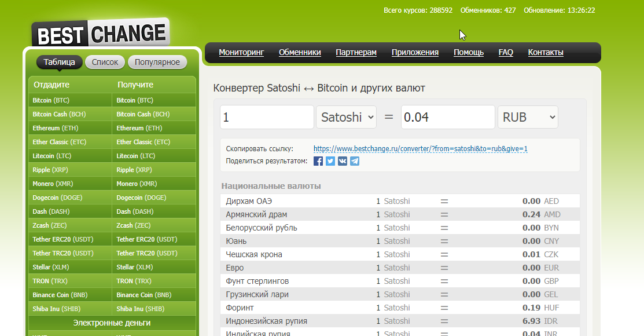Select Bitcoin Cash (BCH) in Получите column
Screen dimensions: 644x336
(x=154, y=114)
